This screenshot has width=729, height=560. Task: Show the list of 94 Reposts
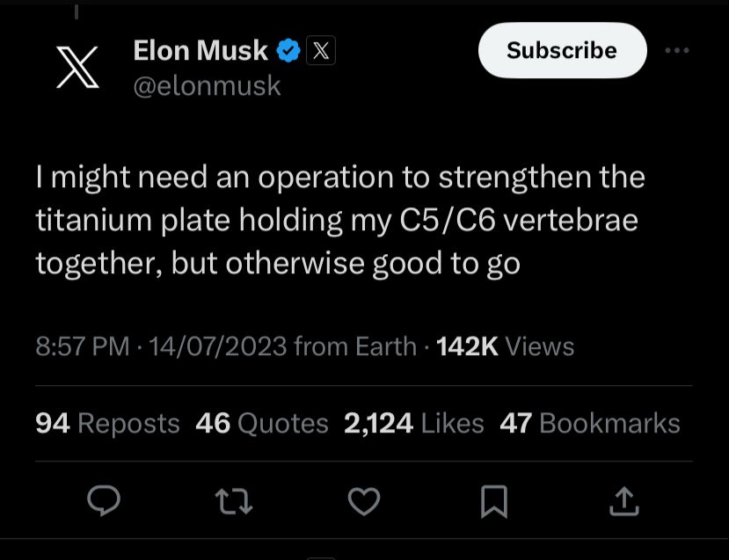107,424
